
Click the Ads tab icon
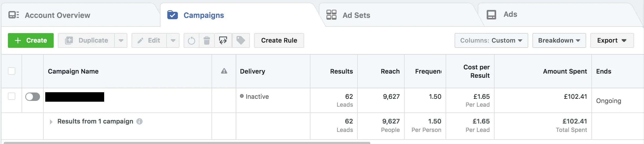click(491, 15)
